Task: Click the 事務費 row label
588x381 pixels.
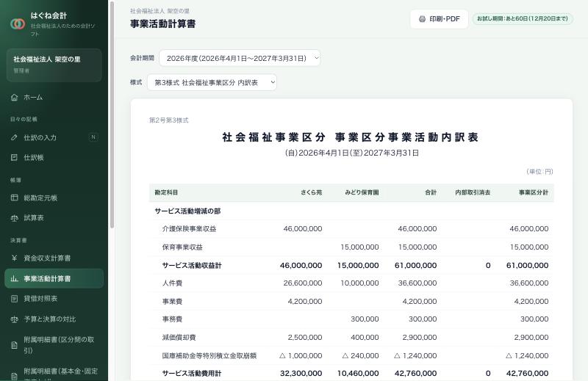Action: [172, 319]
